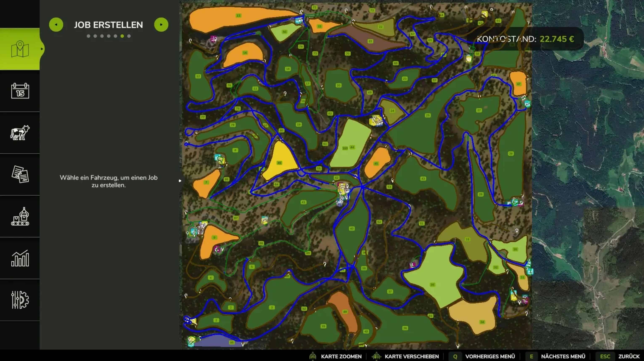Select the large orange field 13 on map

click(x=238, y=16)
